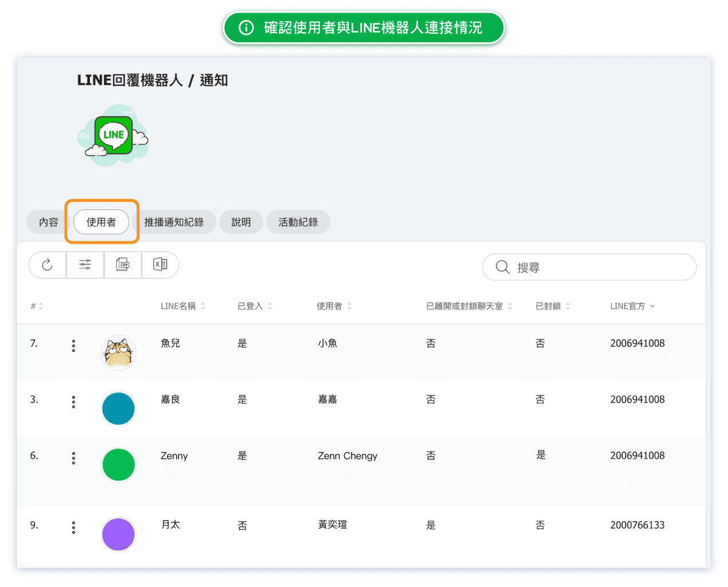Export the user list to Excel
728x587 pixels.
tap(160, 265)
